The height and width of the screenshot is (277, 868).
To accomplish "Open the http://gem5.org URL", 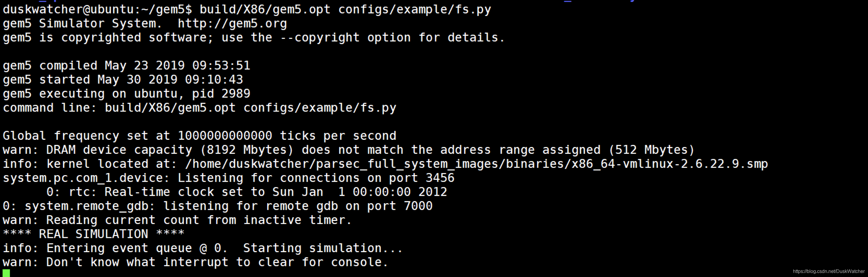I will point(232,23).
